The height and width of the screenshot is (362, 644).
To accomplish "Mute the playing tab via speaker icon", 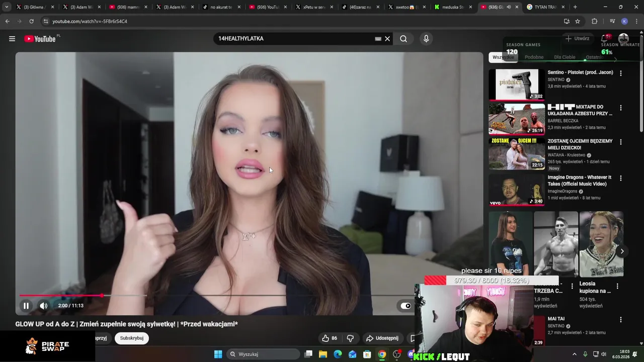I will (x=508, y=7).
